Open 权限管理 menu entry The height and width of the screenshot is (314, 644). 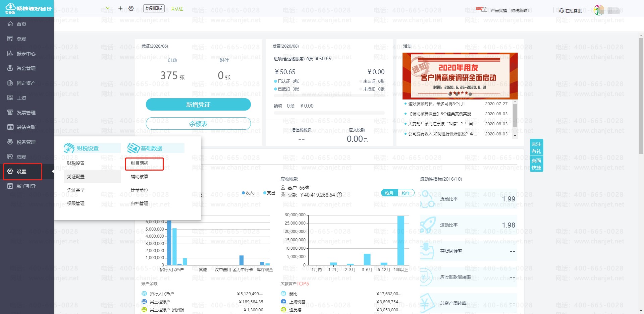(x=76, y=203)
